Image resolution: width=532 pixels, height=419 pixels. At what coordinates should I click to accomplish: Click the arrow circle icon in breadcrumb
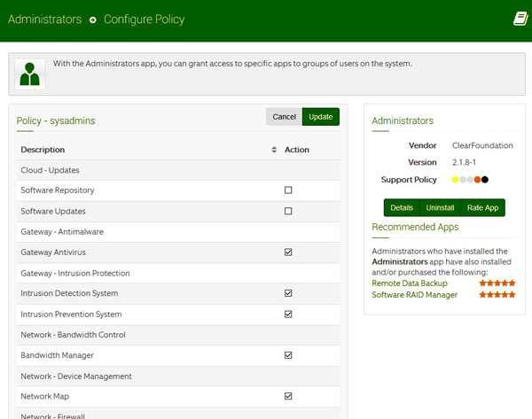click(x=92, y=20)
